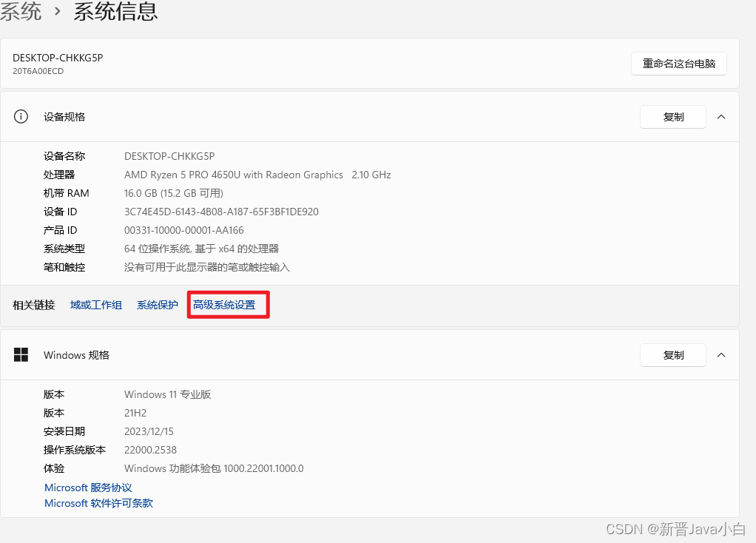This screenshot has height=543, width=756.
Task: Open the 域或工作组 link
Action: pyautogui.click(x=96, y=305)
